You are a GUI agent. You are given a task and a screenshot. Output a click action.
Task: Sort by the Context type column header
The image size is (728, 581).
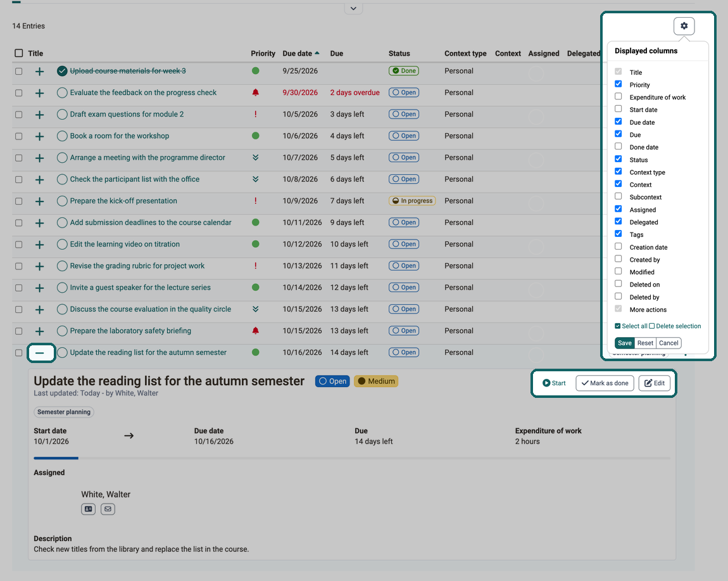tap(465, 53)
